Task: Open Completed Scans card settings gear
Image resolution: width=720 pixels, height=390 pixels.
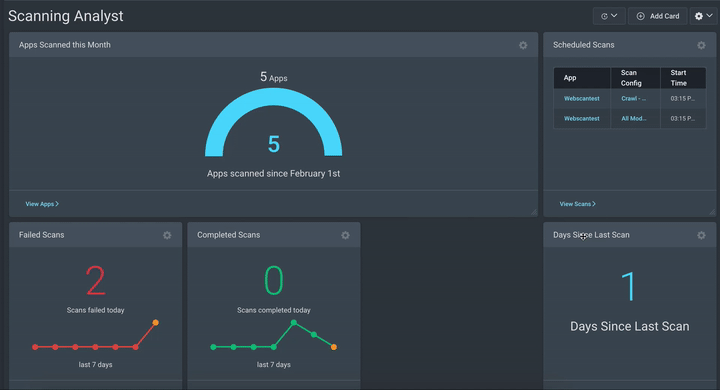Action: click(345, 235)
